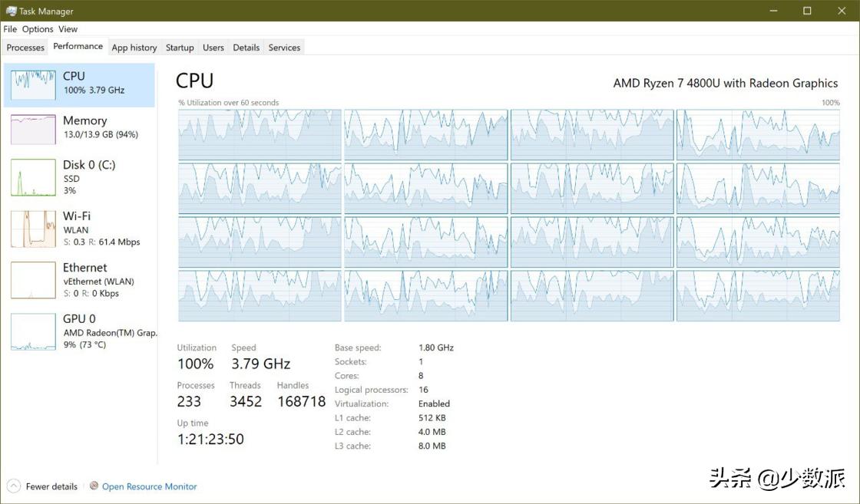Click the Utilization 100% value
Image resolution: width=860 pixels, height=504 pixels.
point(195,364)
